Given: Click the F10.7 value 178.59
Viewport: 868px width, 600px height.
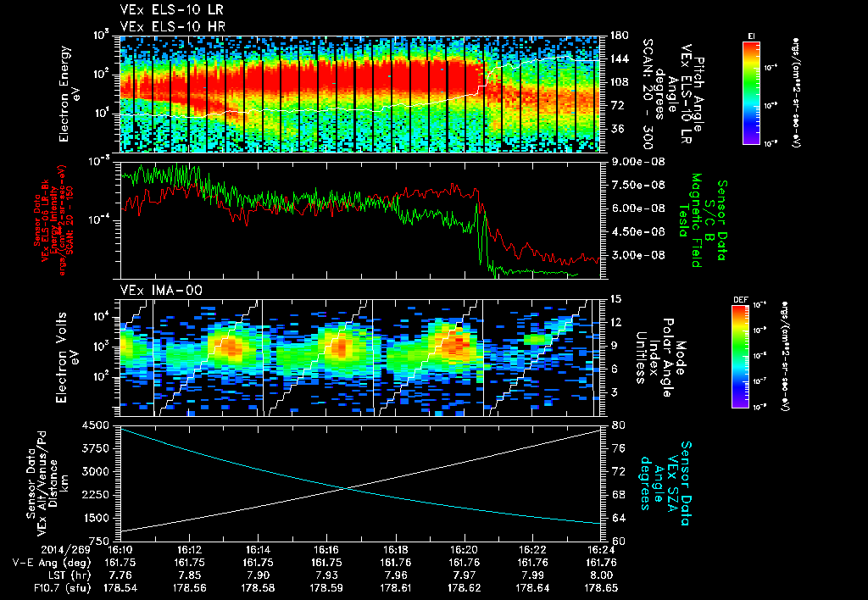Looking at the screenshot, I should [326, 588].
